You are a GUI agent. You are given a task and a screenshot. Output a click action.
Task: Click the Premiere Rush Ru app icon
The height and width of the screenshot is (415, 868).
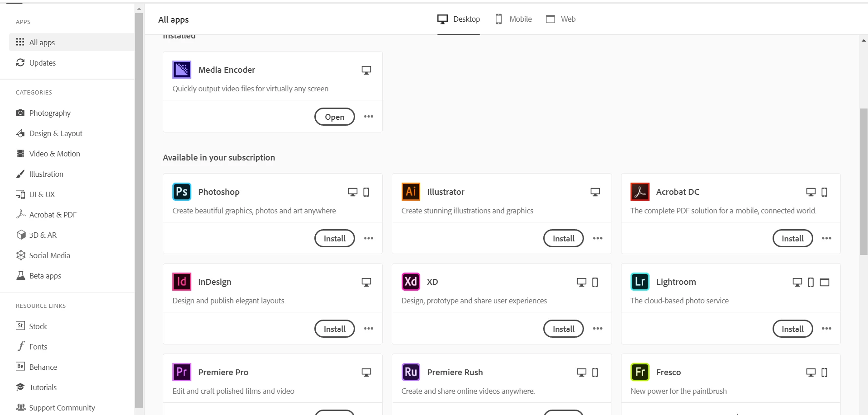(x=411, y=372)
